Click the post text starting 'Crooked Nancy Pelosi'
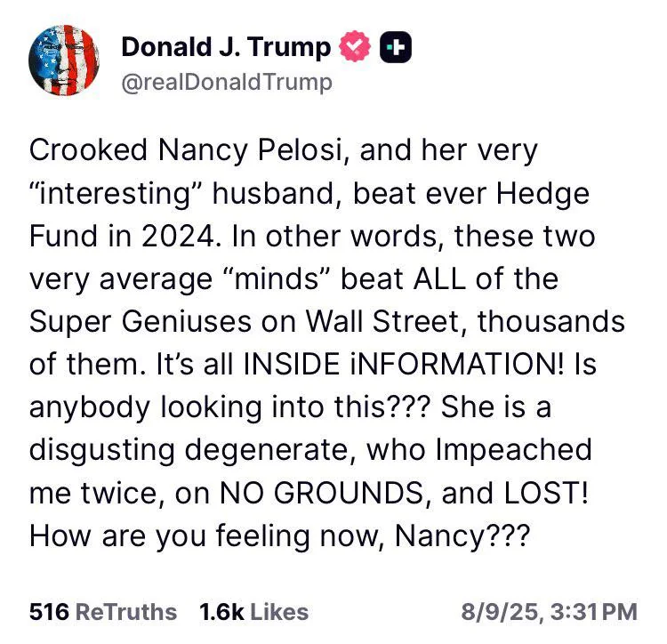The height and width of the screenshot is (644, 667). pyautogui.click(x=326, y=342)
